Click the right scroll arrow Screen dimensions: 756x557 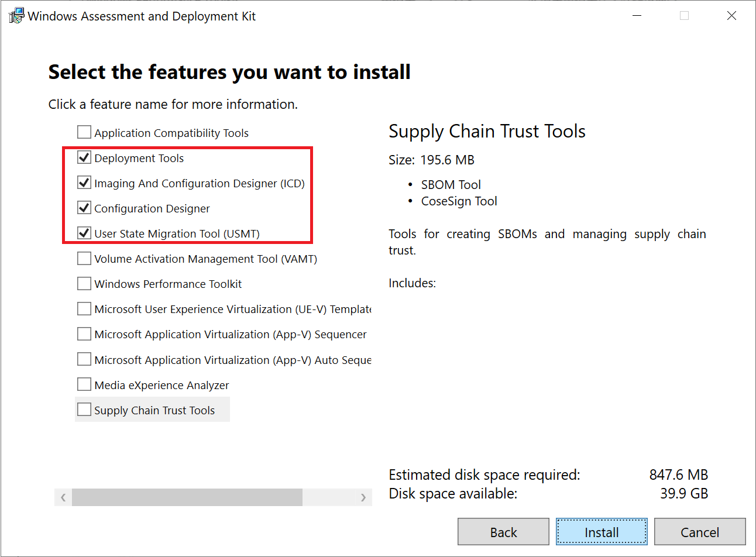tap(364, 497)
